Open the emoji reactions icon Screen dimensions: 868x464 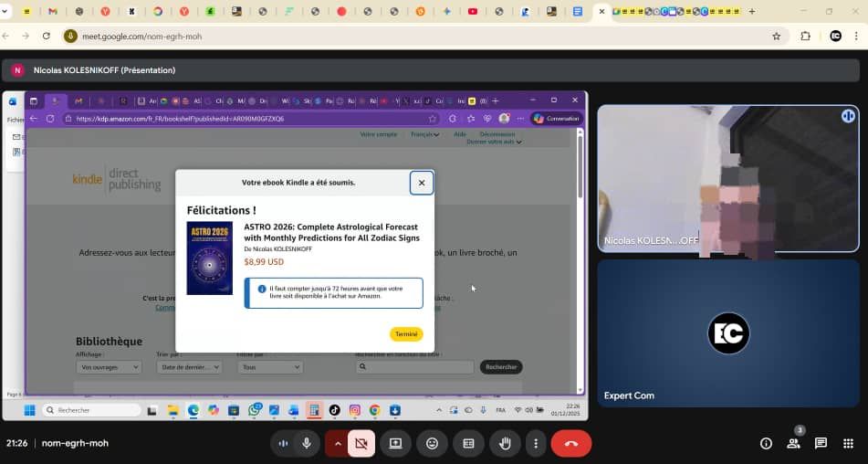pos(432,443)
